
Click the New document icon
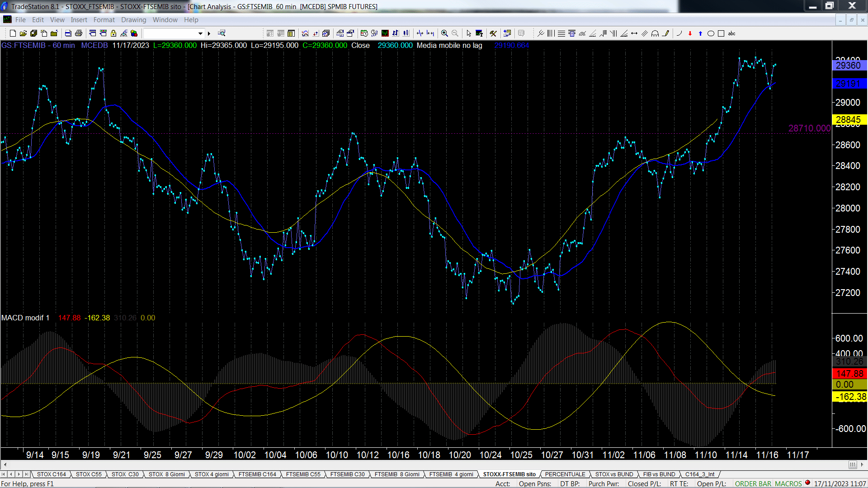[x=13, y=33]
